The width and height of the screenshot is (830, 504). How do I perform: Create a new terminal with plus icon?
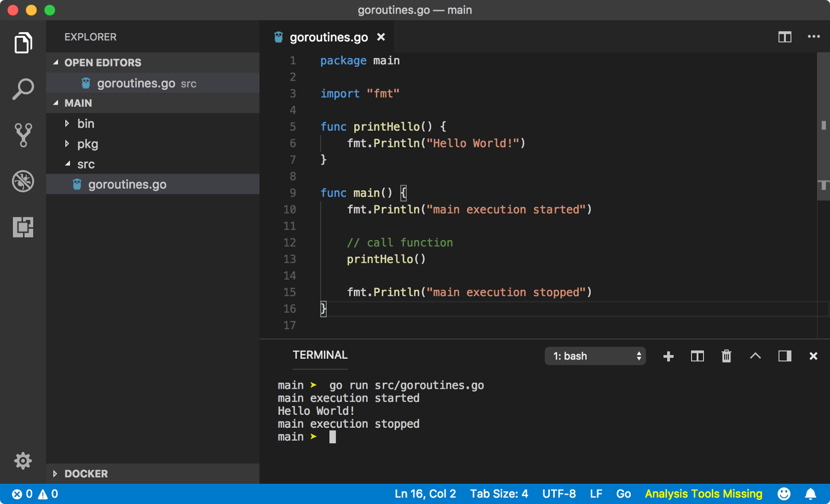click(668, 356)
